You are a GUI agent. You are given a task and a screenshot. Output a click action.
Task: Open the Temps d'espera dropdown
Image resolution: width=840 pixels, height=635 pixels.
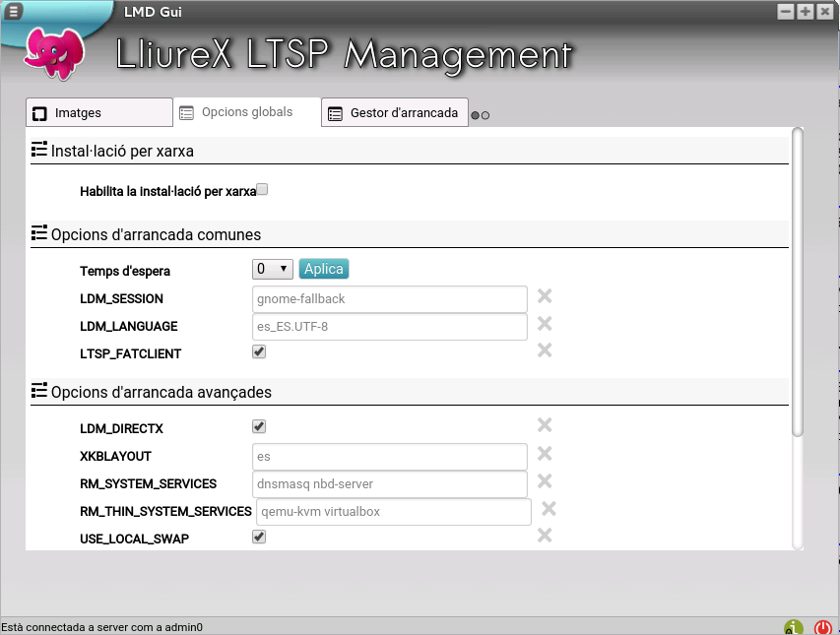click(x=273, y=269)
